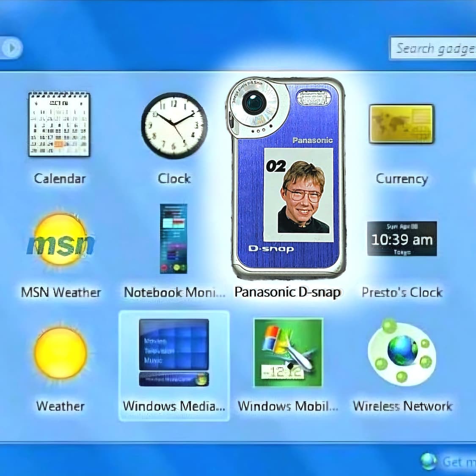This screenshot has width=476, height=476.
Task: Click the Notebook Moni... label
Action: point(175,293)
